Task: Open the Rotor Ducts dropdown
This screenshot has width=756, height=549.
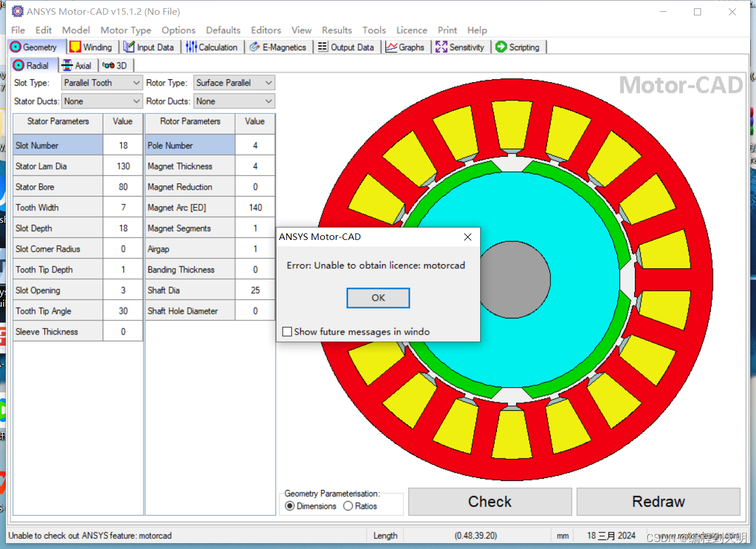Action: [x=234, y=101]
